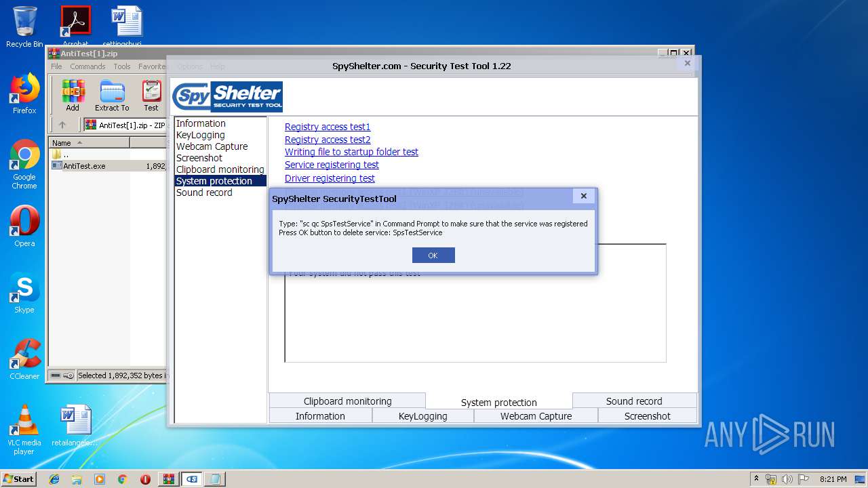Switch to the Sound record bottom tab
Image resolution: width=868 pixels, height=488 pixels.
pyautogui.click(x=634, y=401)
